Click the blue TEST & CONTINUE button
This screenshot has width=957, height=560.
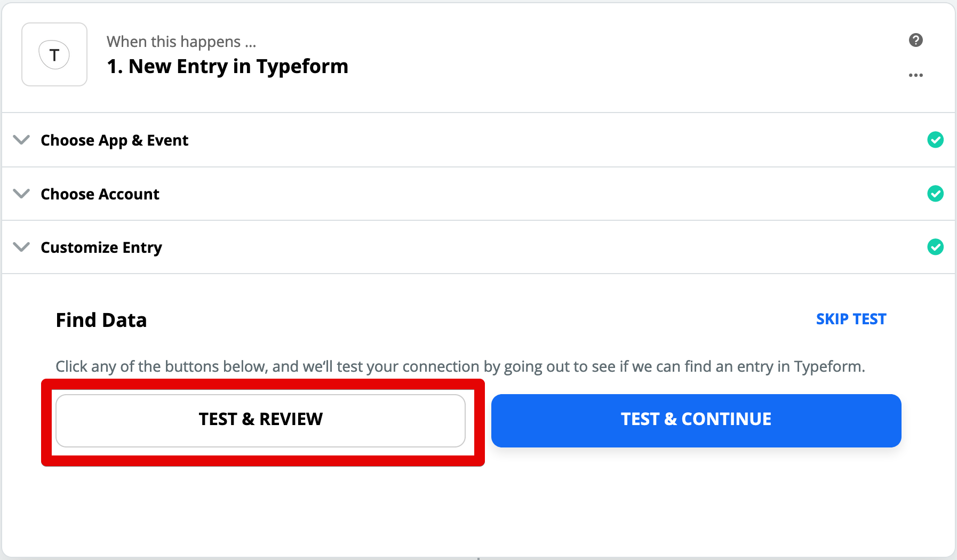coord(696,420)
